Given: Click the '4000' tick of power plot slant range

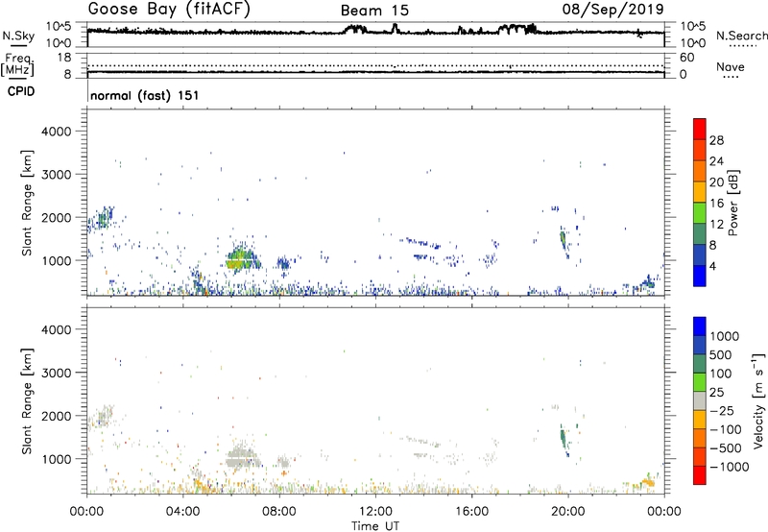Looking at the screenshot, I should (57, 132).
